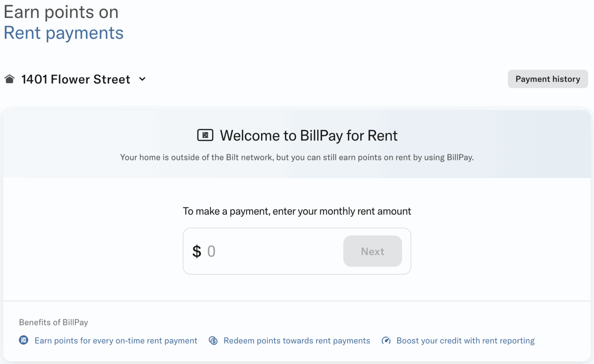Click the Welcome to BillPay for Rent title
Image resolution: width=594 pixels, height=364 pixels.
pos(308,135)
